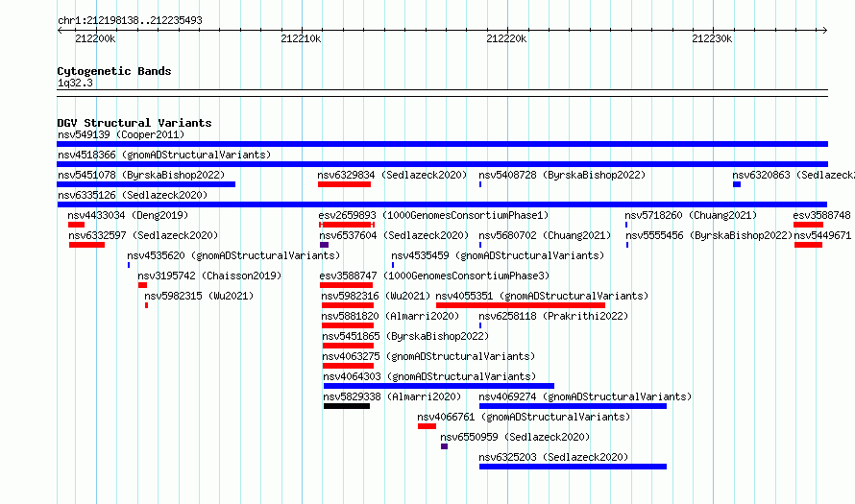Image resolution: width=855 pixels, height=504 pixels.
Task: Select the blue bar under nsv4064303
Action: pyautogui.click(x=439, y=386)
